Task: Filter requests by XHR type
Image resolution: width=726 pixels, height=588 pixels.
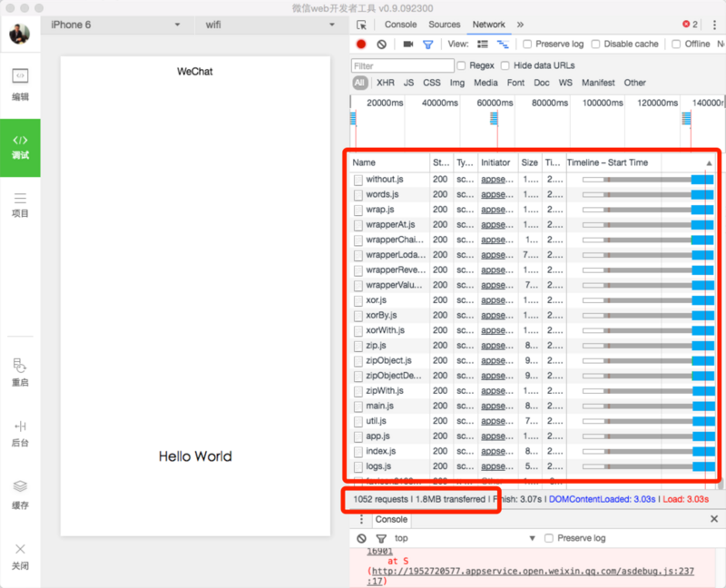Action: [x=386, y=83]
